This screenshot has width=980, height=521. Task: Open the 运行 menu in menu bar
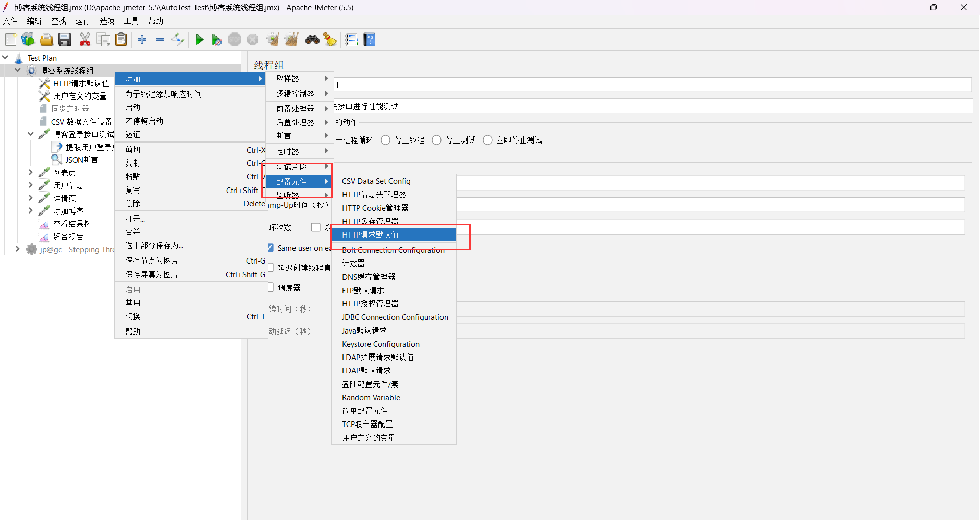pyautogui.click(x=83, y=21)
